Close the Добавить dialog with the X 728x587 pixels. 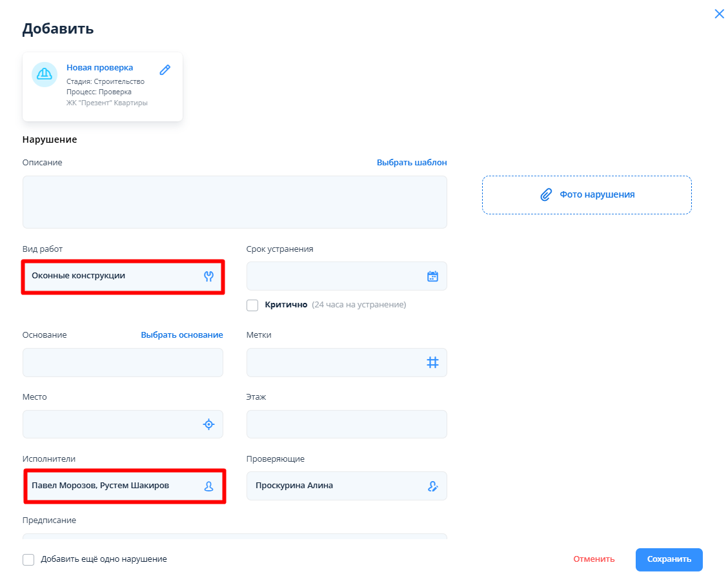(x=719, y=14)
